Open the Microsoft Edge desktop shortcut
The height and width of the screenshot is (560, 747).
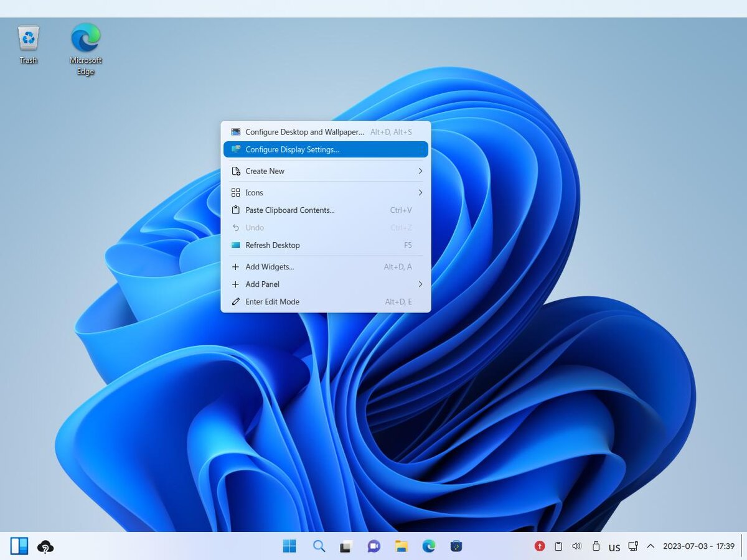(86, 49)
